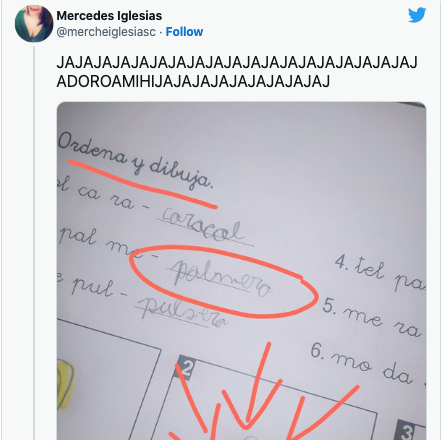This screenshot has width=441, height=440.
Task: Click the JAJAJA tweet text
Action: click(x=237, y=72)
